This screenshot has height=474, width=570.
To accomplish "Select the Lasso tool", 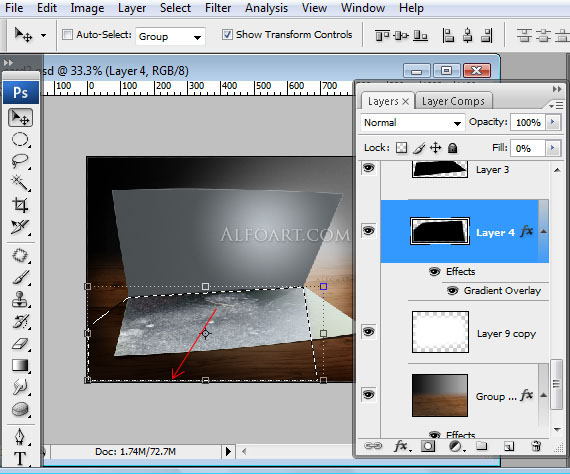I will click(20, 161).
